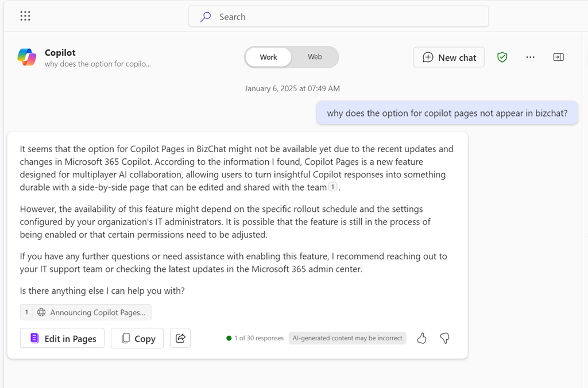Click Edit in Pages button
This screenshot has width=588, height=388.
tap(63, 339)
